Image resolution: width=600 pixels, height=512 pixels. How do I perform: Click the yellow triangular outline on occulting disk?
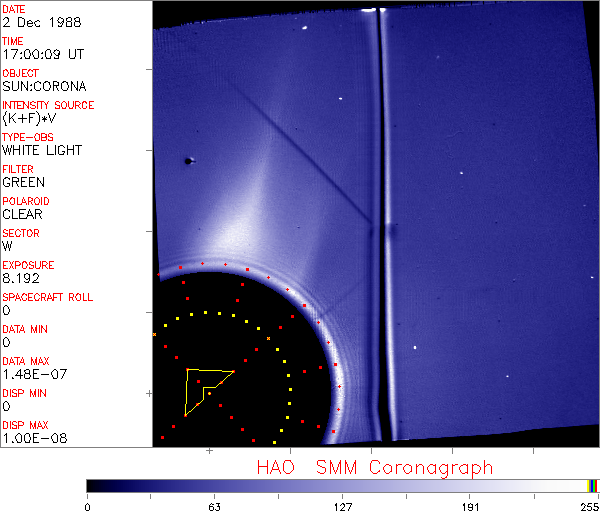(209, 392)
